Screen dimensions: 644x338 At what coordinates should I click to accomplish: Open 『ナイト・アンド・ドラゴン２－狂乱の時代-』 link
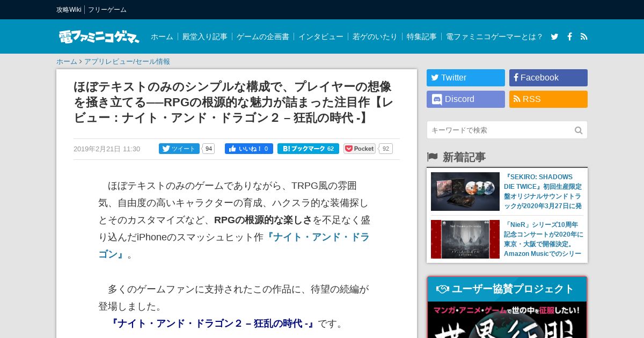213,324
